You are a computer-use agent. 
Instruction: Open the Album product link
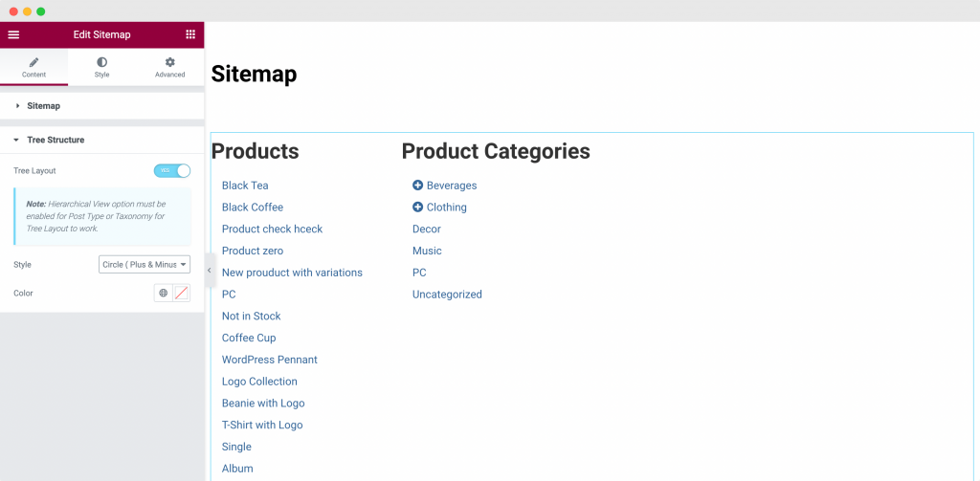click(237, 469)
